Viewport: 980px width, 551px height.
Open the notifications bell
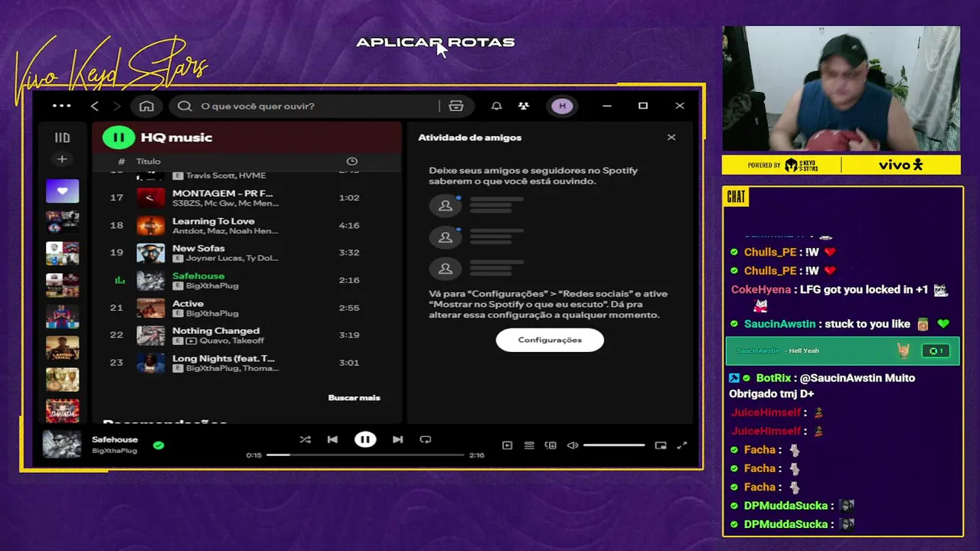[496, 106]
